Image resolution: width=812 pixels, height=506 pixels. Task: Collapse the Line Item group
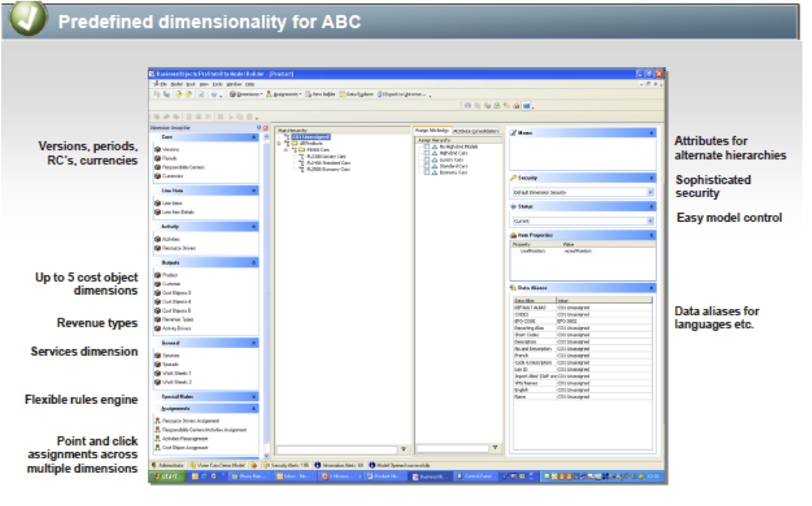(254, 191)
